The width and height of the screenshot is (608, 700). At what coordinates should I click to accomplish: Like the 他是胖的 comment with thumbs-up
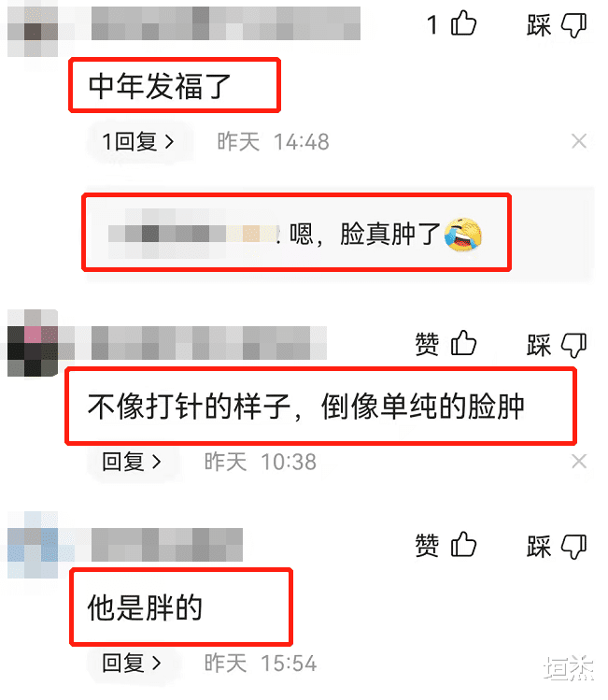(x=463, y=545)
